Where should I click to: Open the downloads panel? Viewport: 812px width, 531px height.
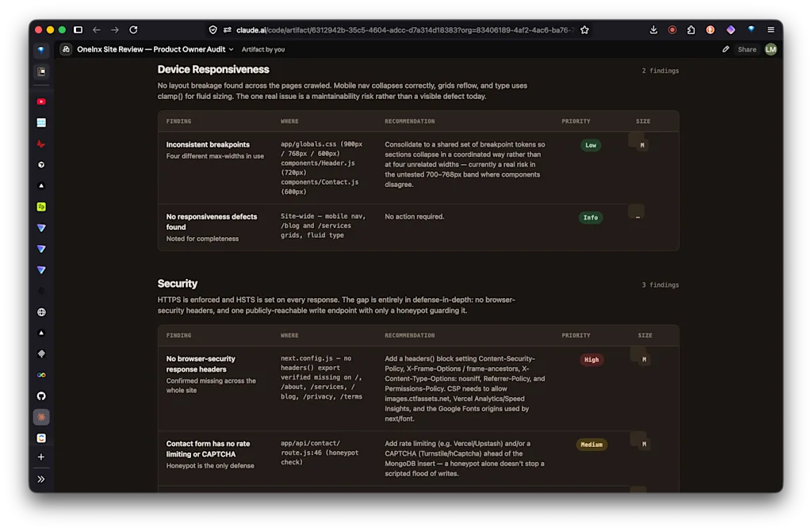click(x=653, y=30)
